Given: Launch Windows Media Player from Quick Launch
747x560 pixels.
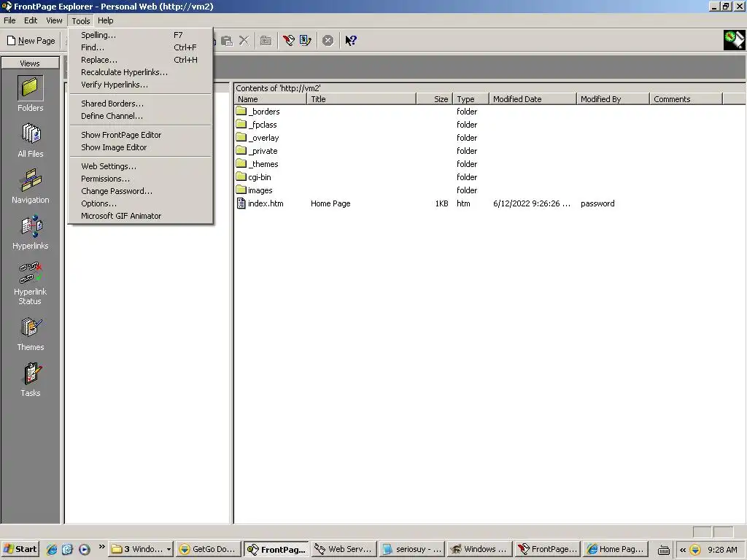Looking at the screenshot, I should click(85, 550).
